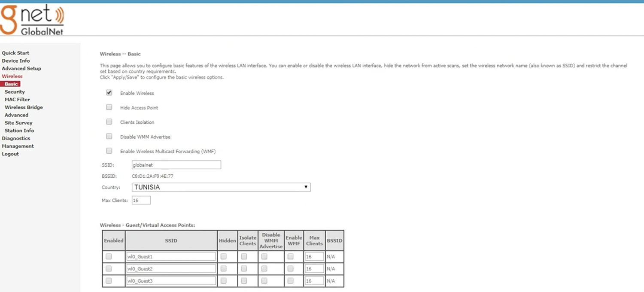Open the wireless Security page
The width and height of the screenshot is (644, 292).
pyautogui.click(x=15, y=91)
